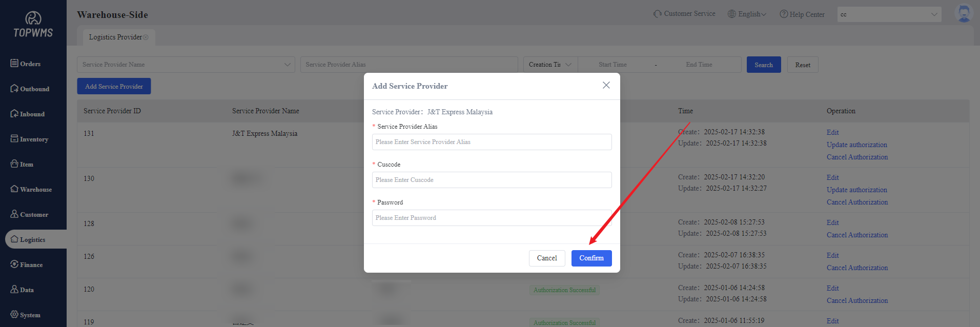Focus the Service Provider Alias field in dialog
Image resolution: width=980 pixels, height=327 pixels.
(x=492, y=142)
